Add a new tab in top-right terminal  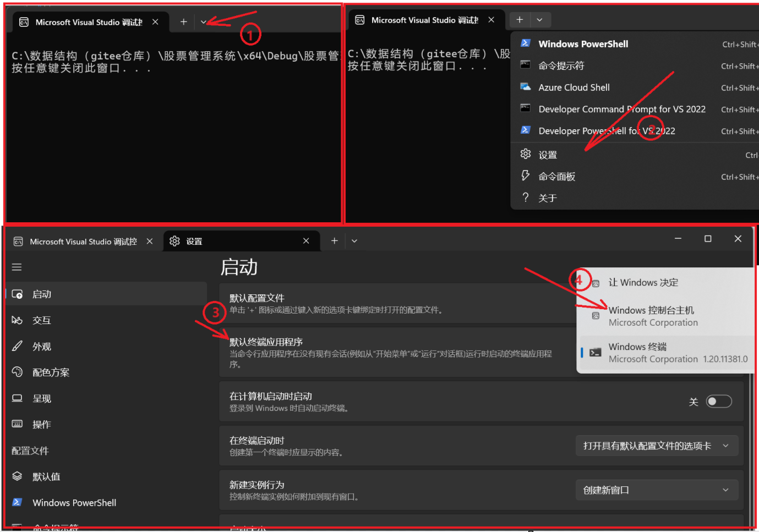(520, 20)
